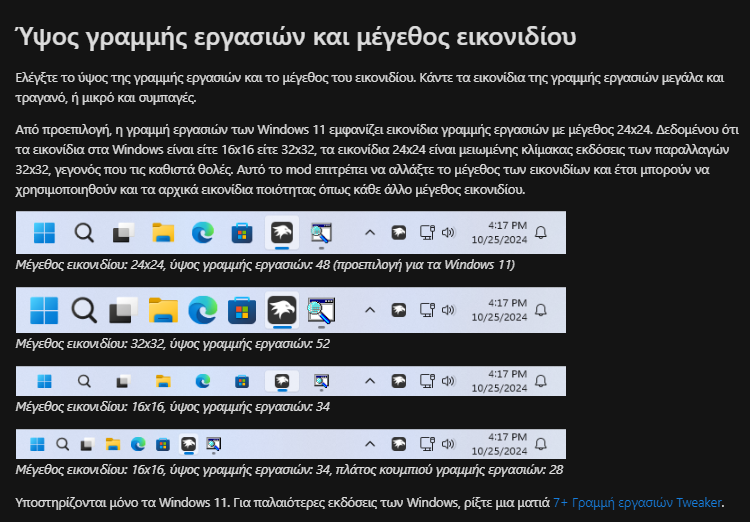This screenshot has height=522, width=750.
Task: Click caption ending 'πλάτος κουμπιού γραμμής εργασιών: 28'
Action: point(289,470)
